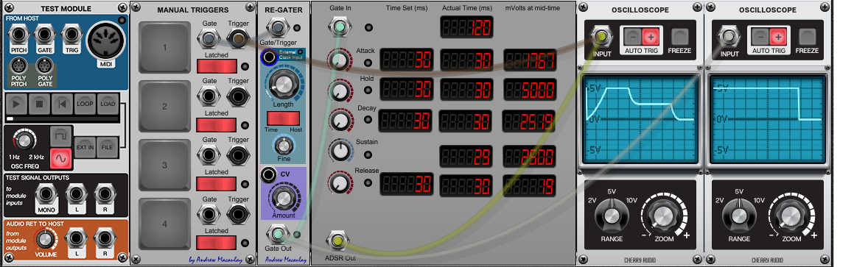Click the POLY GATE jack
This screenshot has height=267, width=868.
(44, 66)
